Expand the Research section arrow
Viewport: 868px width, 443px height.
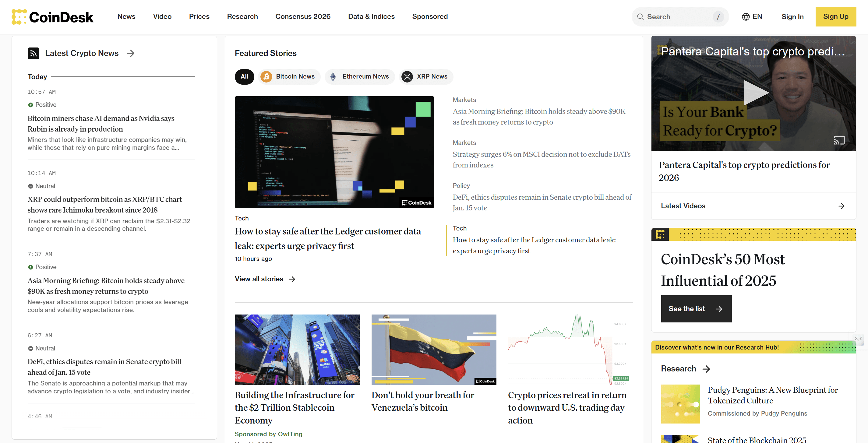(x=706, y=369)
